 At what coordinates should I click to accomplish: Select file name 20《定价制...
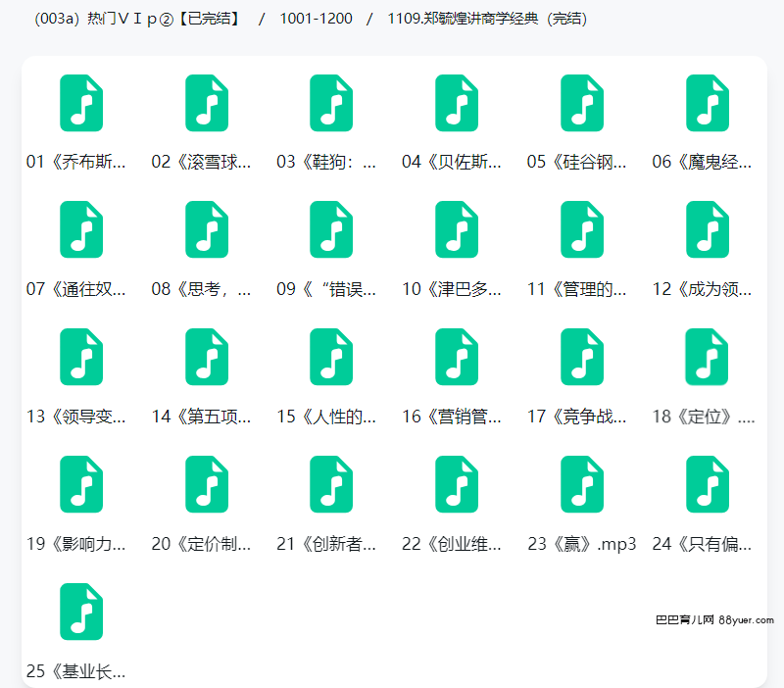(x=201, y=544)
